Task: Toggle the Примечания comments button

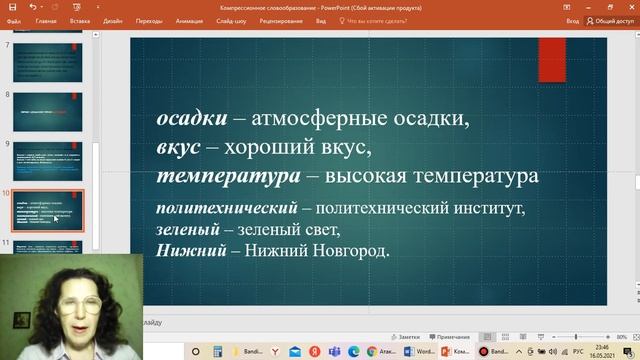Action: (449, 337)
